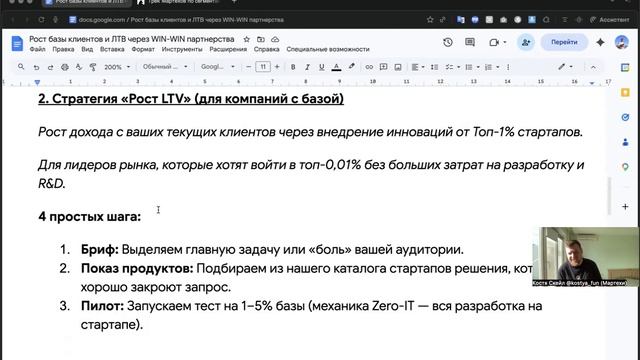The width and height of the screenshot is (640, 360).
Task: Open the account avatar menu
Action: [x=622, y=42]
